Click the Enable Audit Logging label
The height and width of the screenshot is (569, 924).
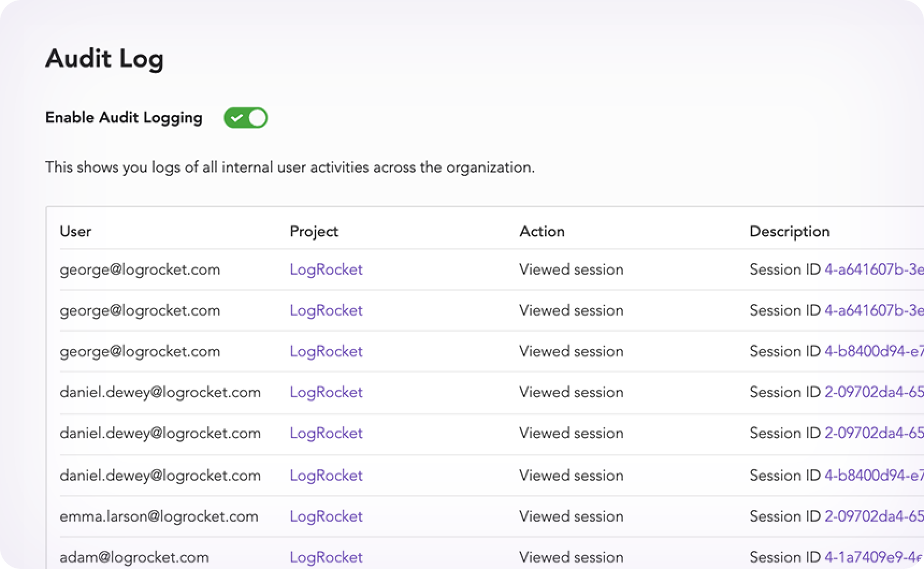[x=124, y=118]
